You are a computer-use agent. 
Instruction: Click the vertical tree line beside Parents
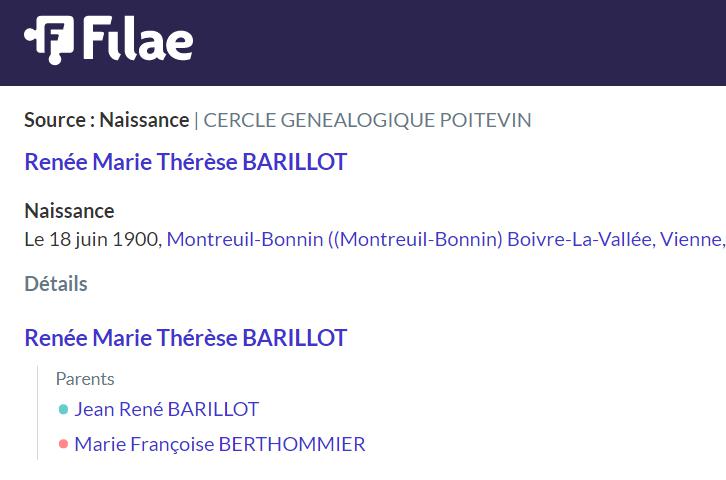click(38, 413)
